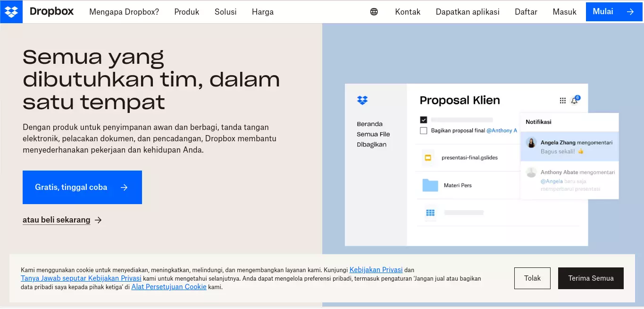This screenshot has height=309, width=644.
Task: Click Daftar to sign up
Action: tap(526, 12)
